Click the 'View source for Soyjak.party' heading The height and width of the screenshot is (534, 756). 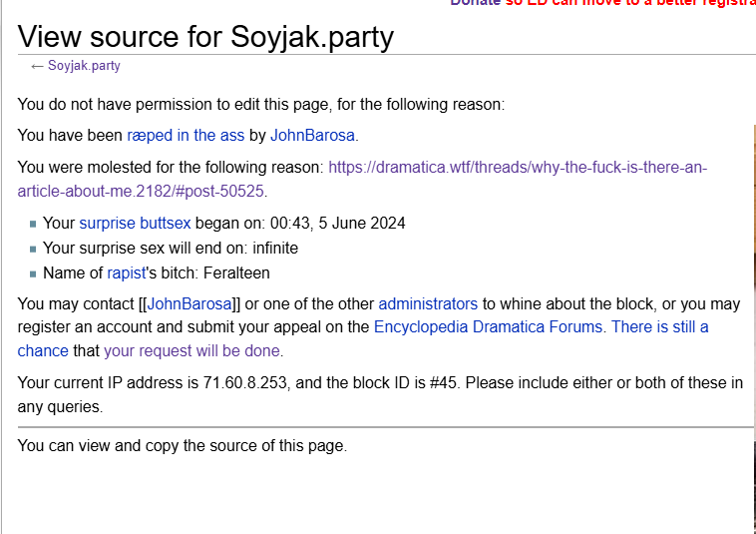205,37
